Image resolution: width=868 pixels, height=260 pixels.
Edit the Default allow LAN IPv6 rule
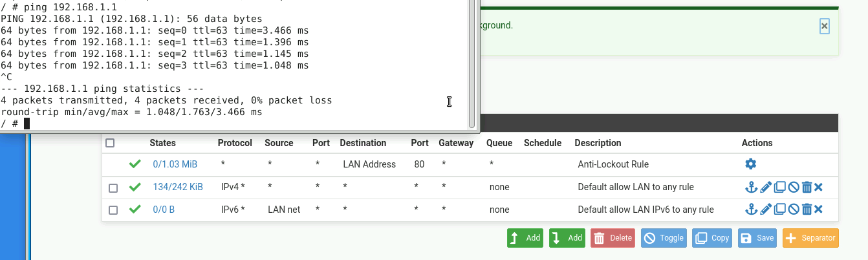point(766,210)
